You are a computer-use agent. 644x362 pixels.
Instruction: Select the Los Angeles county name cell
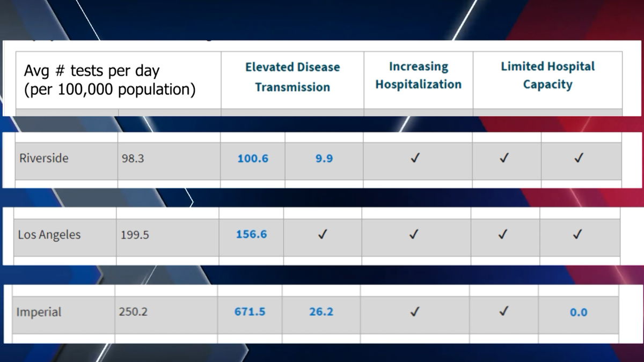(49, 235)
